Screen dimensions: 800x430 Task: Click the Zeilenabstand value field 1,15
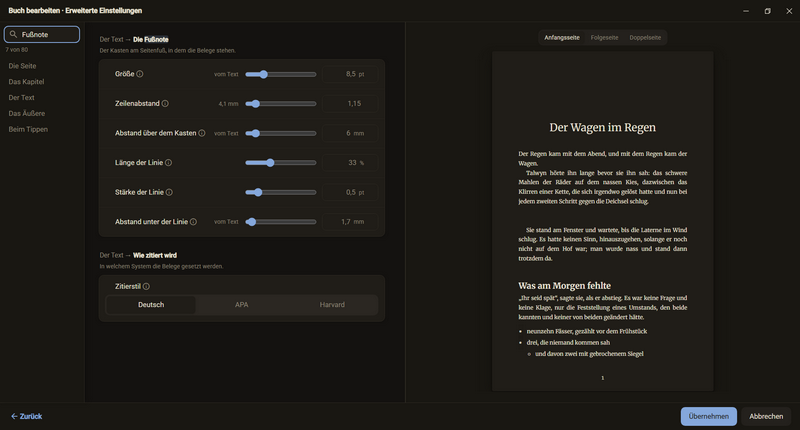(351, 104)
